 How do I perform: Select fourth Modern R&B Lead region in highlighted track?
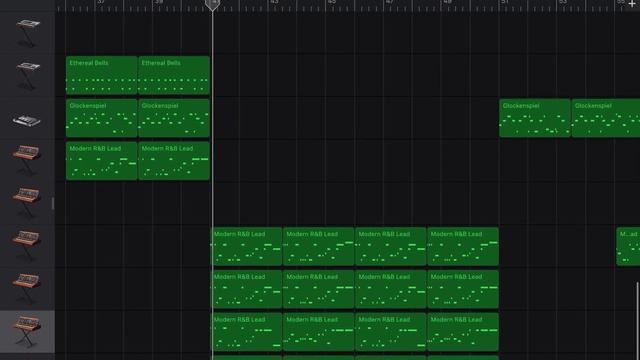tap(463, 332)
